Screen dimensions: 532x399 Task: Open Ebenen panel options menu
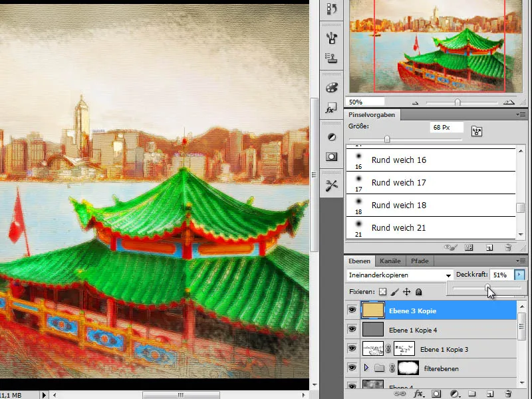click(521, 261)
